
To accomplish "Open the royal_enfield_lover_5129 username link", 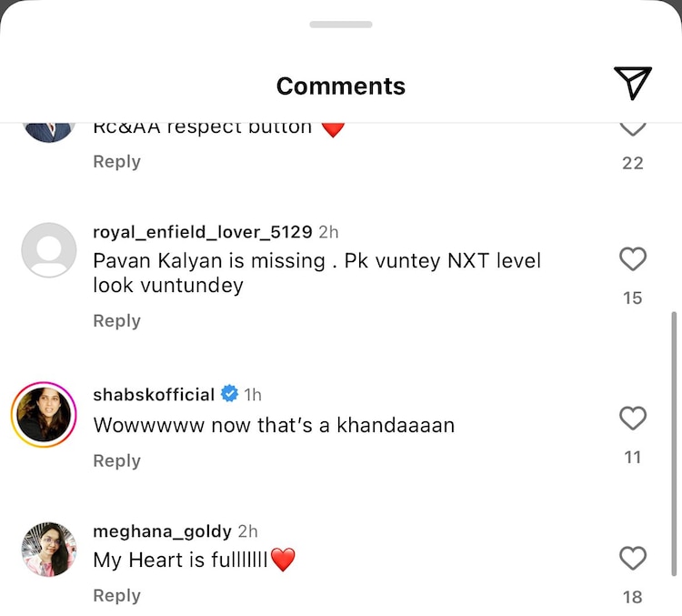I will pos(202,232).
